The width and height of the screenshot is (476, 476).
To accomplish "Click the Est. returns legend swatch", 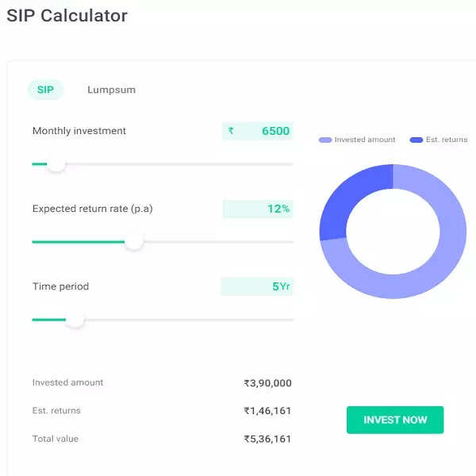I will click(416, 140).
